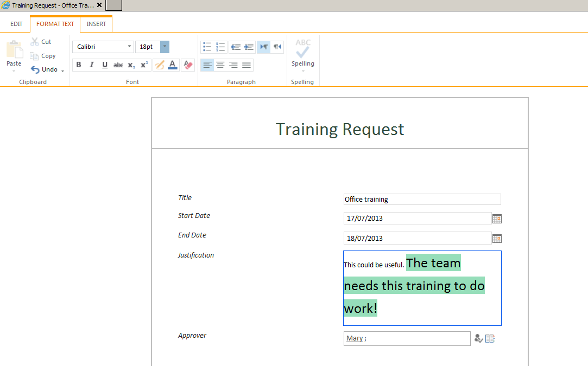Pick the font color swatch

click(173, 65)
